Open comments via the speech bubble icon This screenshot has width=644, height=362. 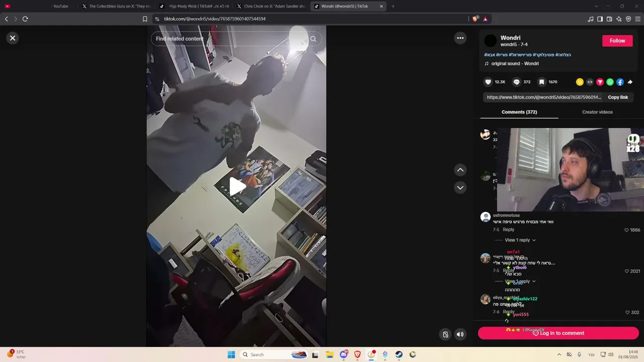tap(516, 82)
